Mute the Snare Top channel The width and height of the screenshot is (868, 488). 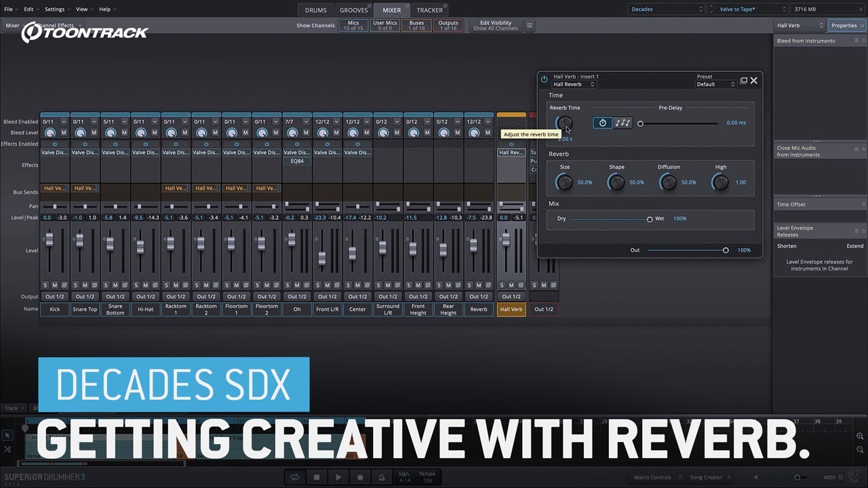pos(85,285)
